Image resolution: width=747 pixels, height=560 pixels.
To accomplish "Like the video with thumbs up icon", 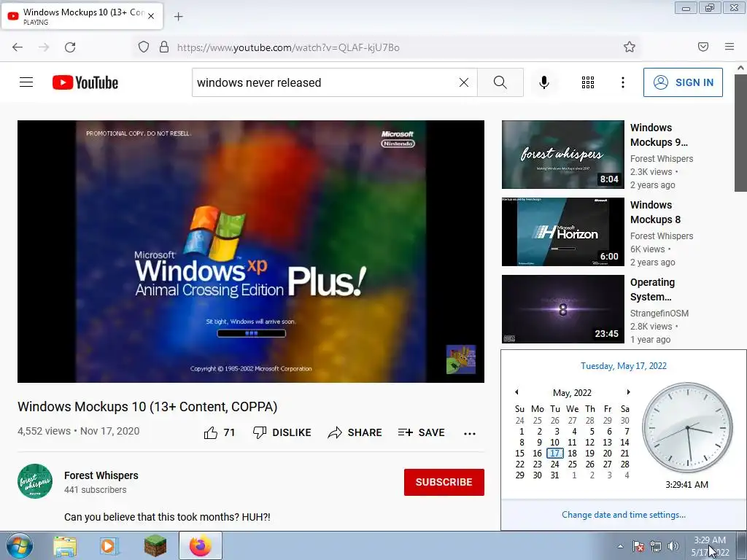I will (211, 432).
